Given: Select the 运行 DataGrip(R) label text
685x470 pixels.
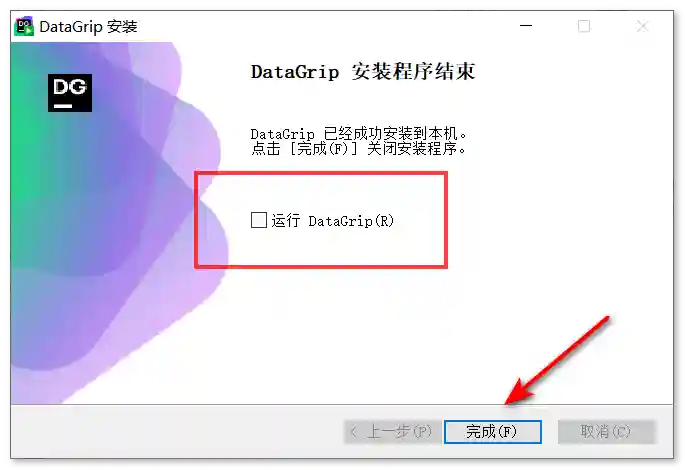Looking at the screenshot, I should [x=332, y=221].
